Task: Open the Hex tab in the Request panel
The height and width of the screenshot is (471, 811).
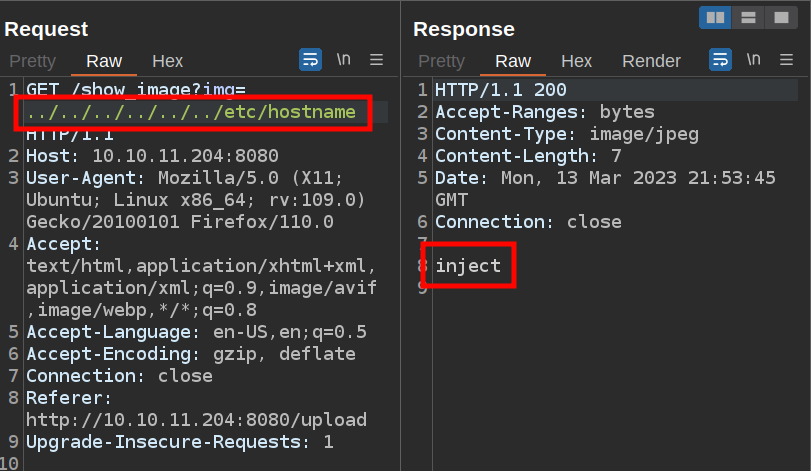Action: coord(168,61)
